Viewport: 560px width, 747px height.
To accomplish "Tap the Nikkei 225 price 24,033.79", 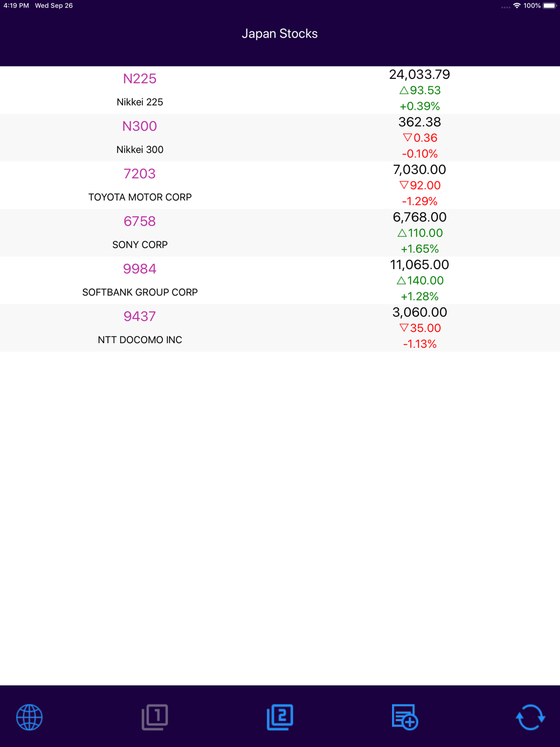I will pos(420,74).
